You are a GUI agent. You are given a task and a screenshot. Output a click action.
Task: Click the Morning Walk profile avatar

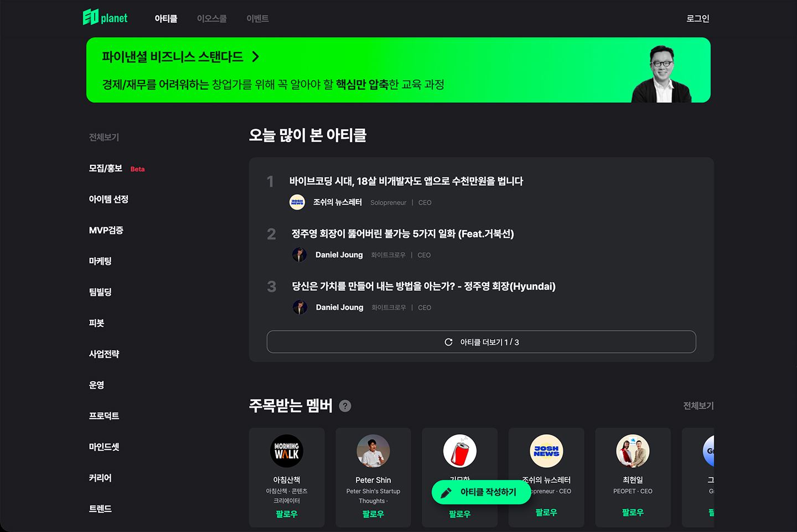287,451
